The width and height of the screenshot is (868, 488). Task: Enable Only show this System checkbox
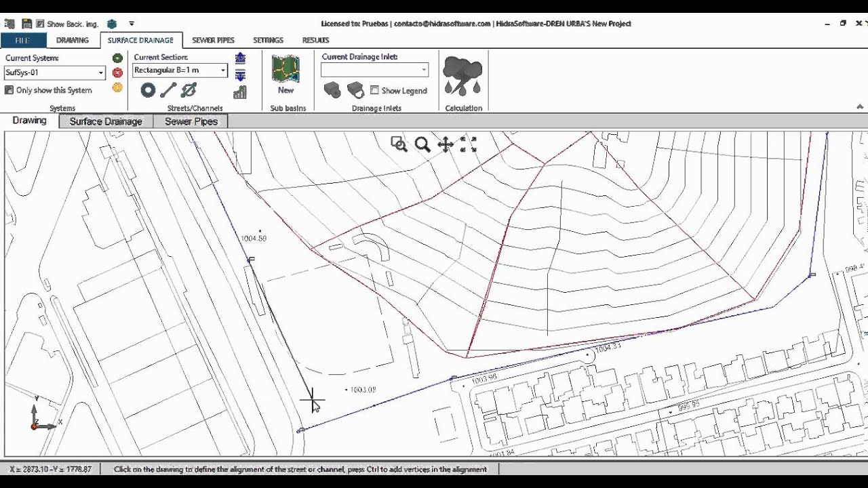[9, 90]
